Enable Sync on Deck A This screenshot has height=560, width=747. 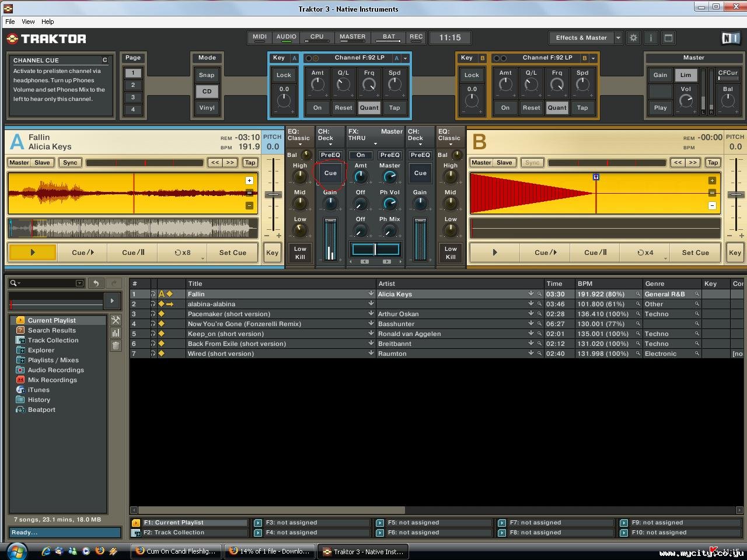[70, 163]
